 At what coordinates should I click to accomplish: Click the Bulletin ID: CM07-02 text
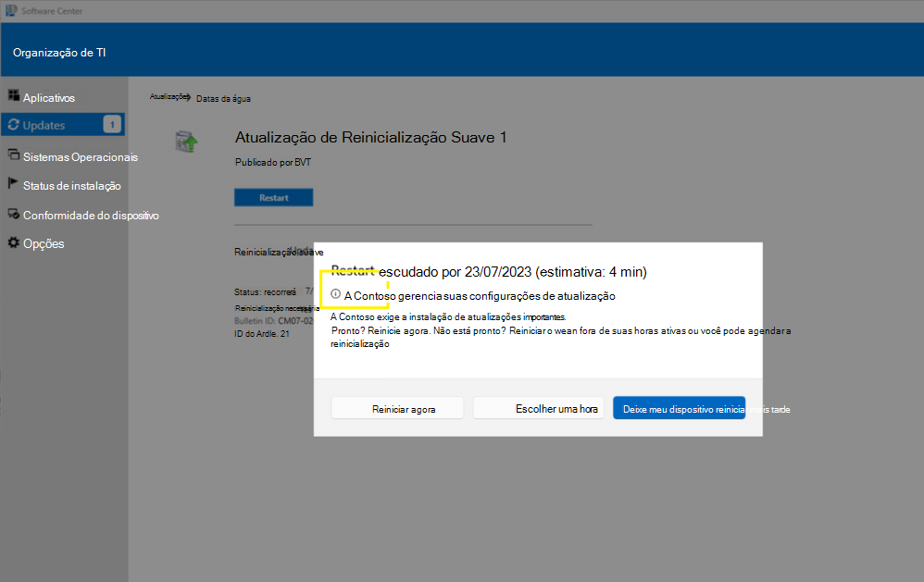coord(274,321)
